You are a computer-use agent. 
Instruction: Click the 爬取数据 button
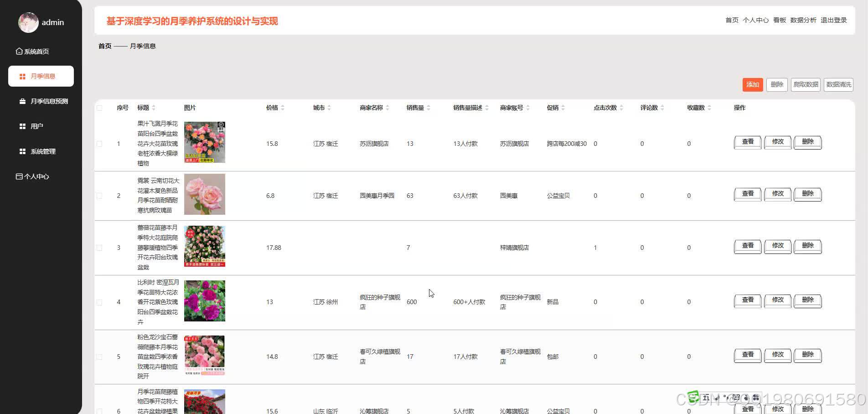click(805, 84)
